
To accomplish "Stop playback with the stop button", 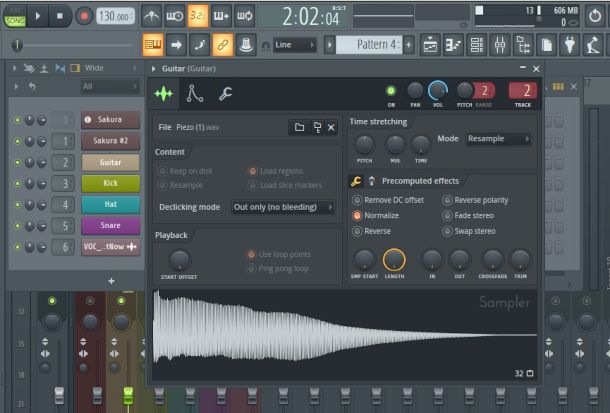I will coord(60,16).
